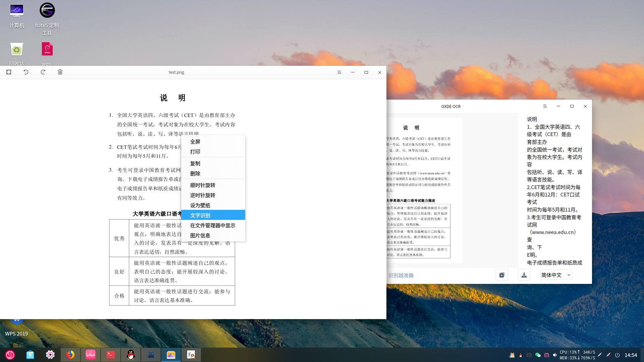Launch Firefox from the taskbar
Image resolution: width=644 pixels, height=362 pixels.
(70, 355)
